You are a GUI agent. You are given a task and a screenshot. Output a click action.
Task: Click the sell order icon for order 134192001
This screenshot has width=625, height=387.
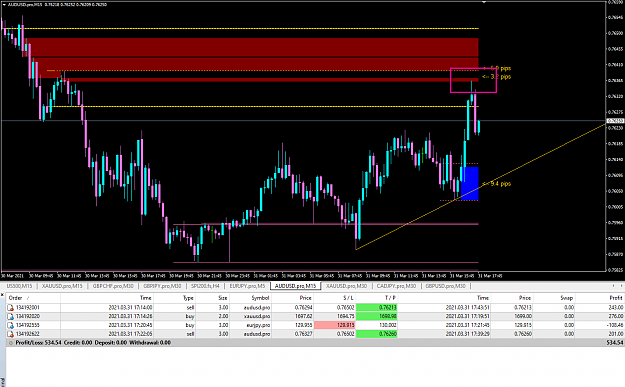pos(11,308)
